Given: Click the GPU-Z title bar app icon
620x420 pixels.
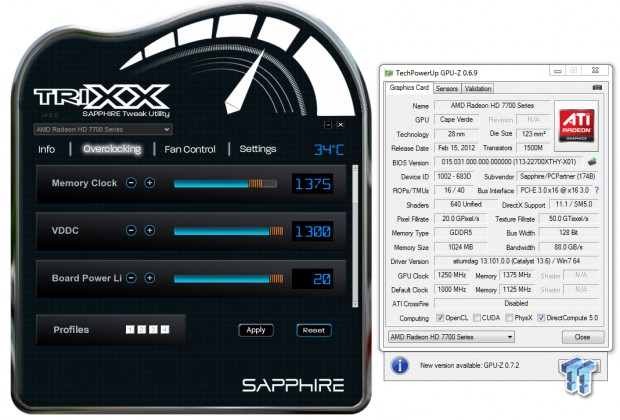Looking at the screenshot, I should click(389, 73).
